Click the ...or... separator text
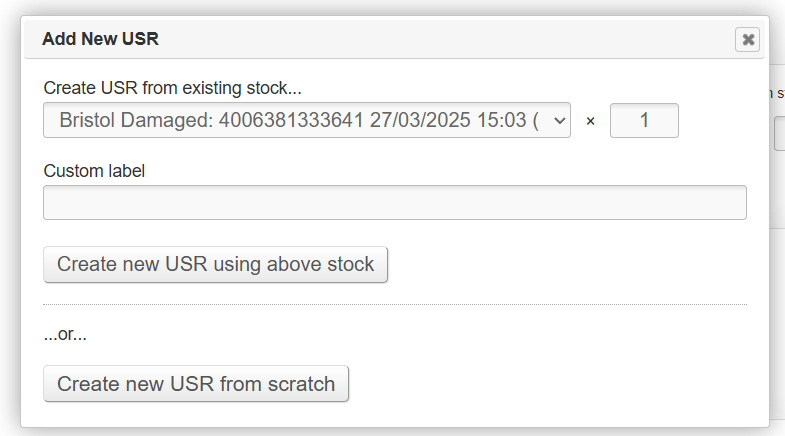Viewport: 785px width, 436px height. point(65,334)
